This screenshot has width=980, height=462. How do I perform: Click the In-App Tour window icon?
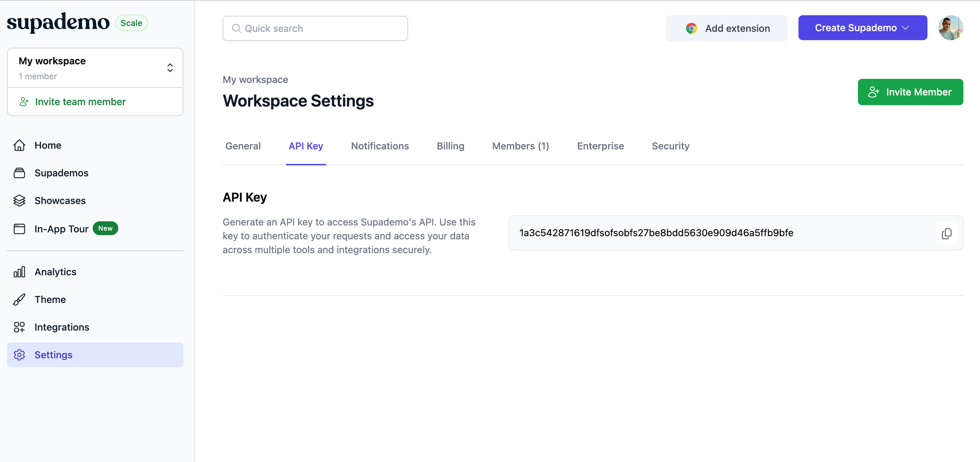(19, 229)
